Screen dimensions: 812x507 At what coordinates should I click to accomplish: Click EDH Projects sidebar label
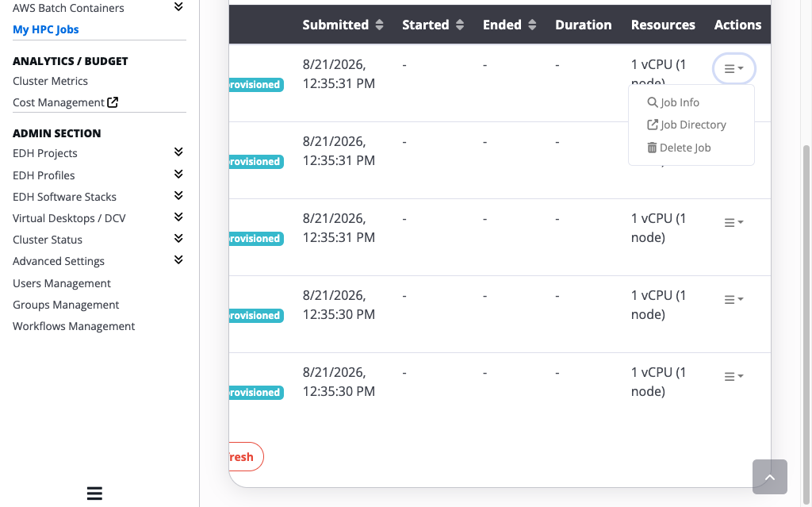45,153
